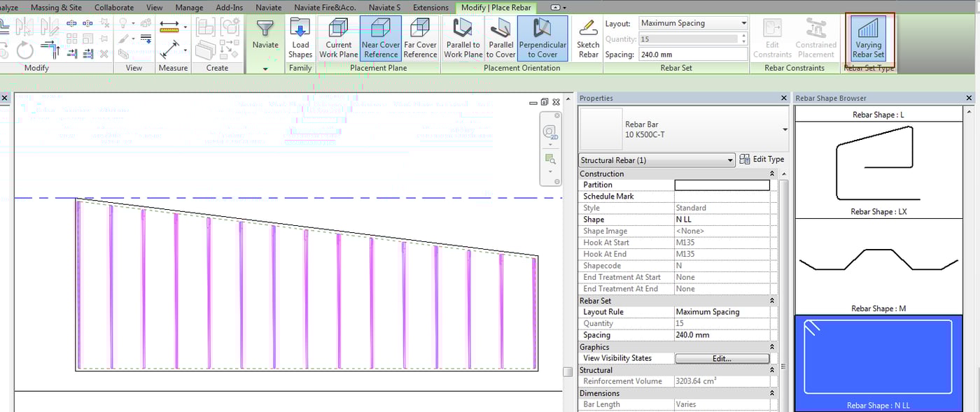Click Edit for View Visibility States
This screenshot has height=412, width=980.
(x=722, y=357)
